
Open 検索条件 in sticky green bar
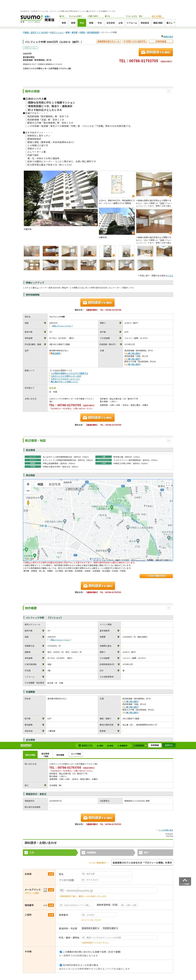[122, 745]
